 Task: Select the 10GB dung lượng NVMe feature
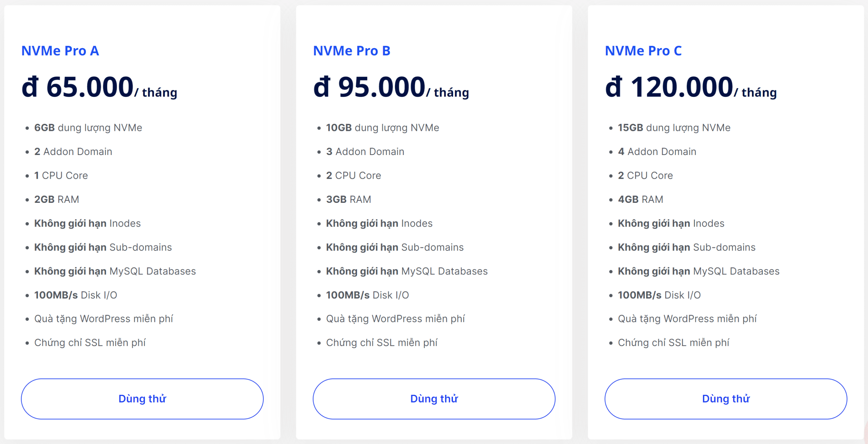[x=382, y=128]
